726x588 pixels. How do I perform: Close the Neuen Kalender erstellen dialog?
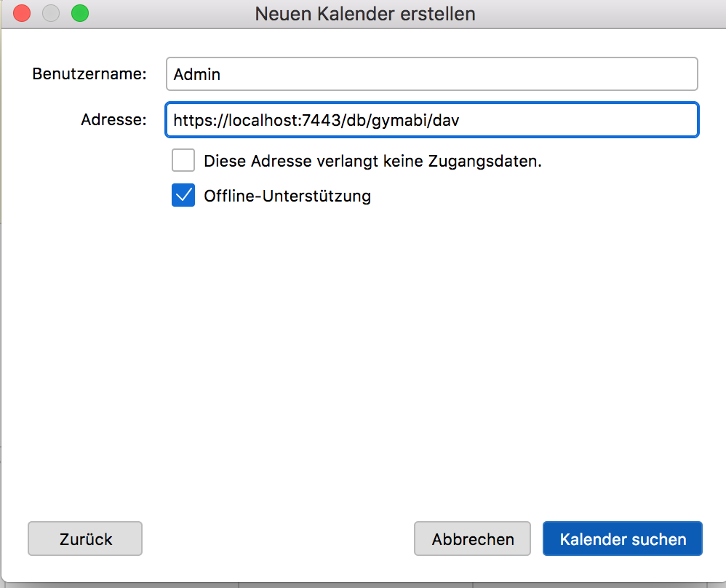coord(23,13)
